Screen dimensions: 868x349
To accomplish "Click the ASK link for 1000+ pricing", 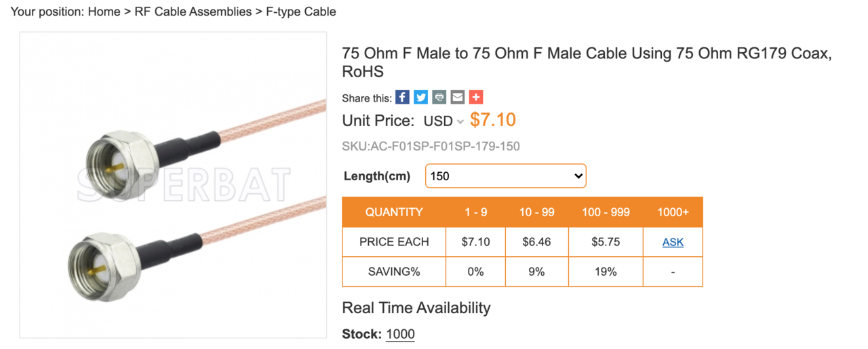I will [673, 242].
